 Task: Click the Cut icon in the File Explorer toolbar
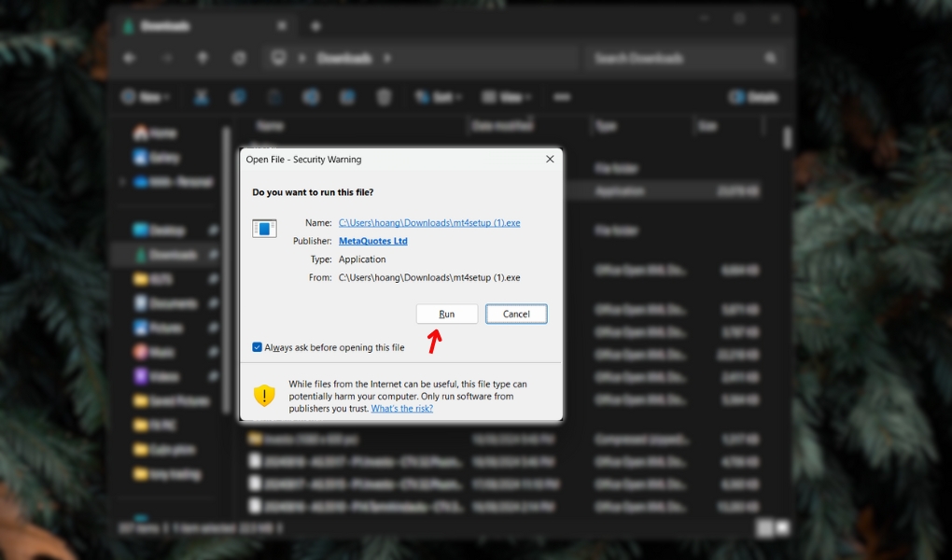(x=202, y=97)
